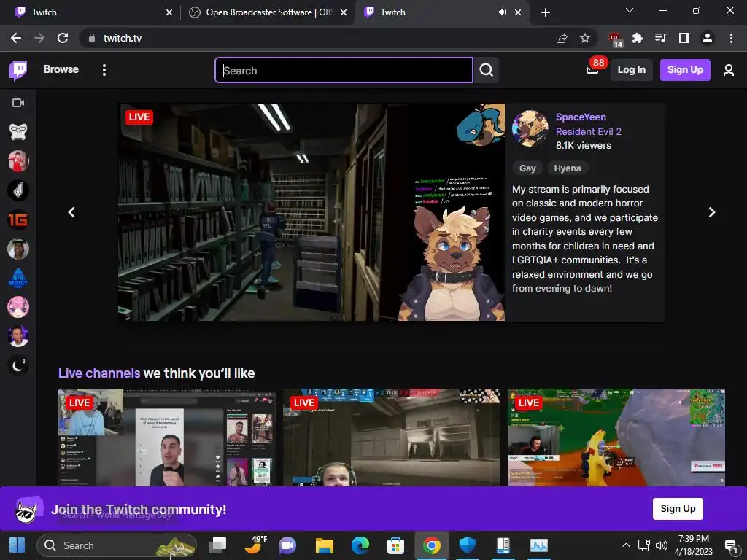
Task: Select the Gay tag
Action: 527,168
